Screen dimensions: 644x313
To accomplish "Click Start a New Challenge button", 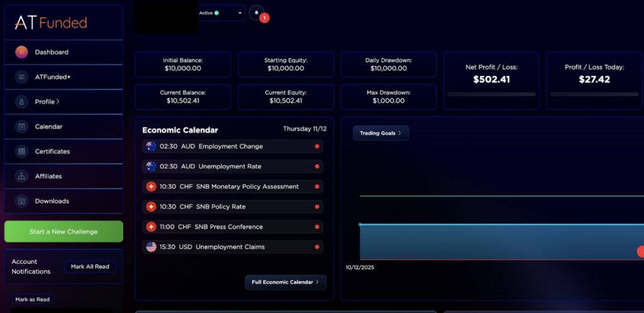I will point(64,232).
